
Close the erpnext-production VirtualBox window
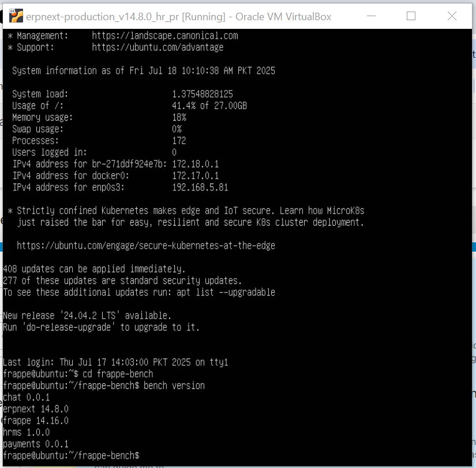452,16
